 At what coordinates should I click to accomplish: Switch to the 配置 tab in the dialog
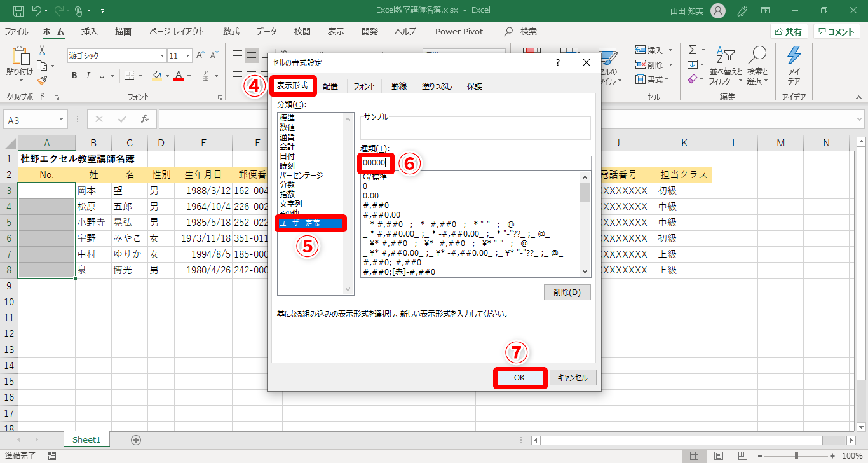(x=330, y=86)
